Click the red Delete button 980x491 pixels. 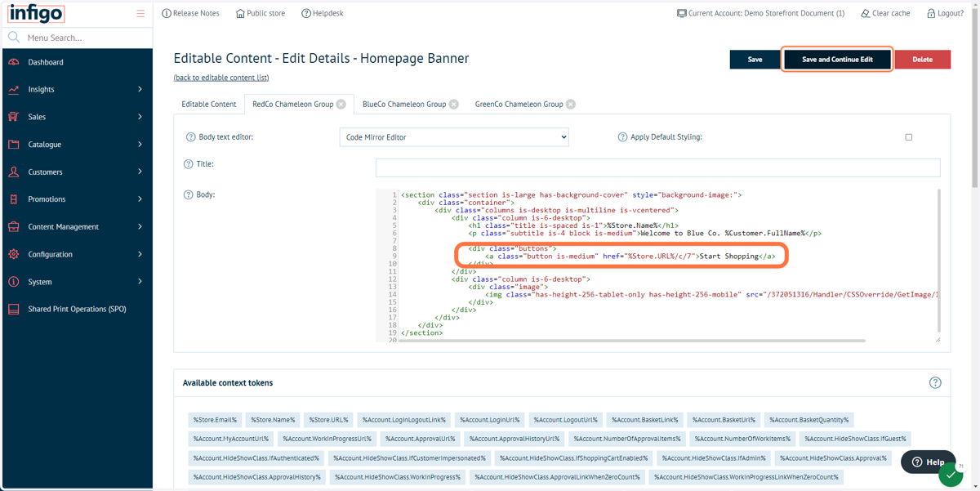coord(923,60)
